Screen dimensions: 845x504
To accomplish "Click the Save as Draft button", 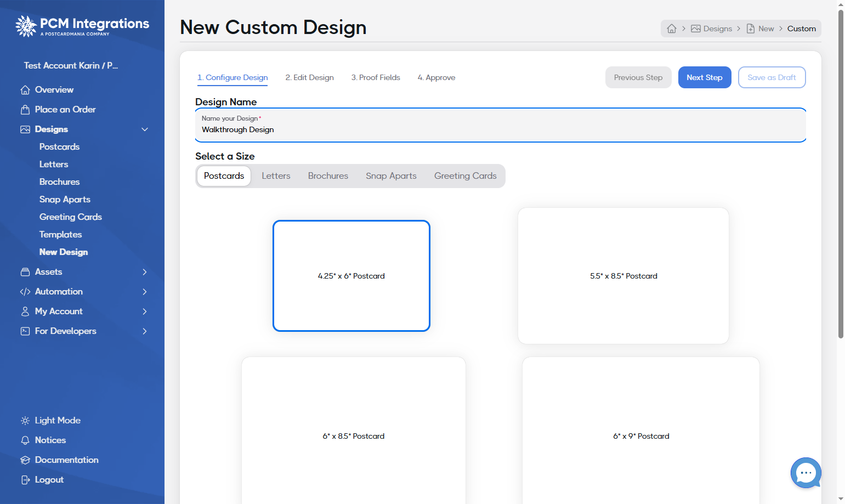I will click(x=772, y=77).
